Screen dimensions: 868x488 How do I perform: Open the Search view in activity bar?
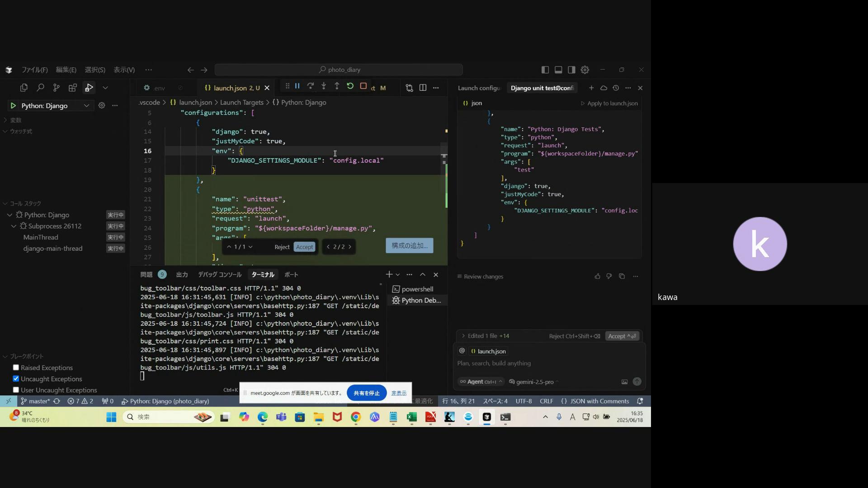click(x=40, y=88)
